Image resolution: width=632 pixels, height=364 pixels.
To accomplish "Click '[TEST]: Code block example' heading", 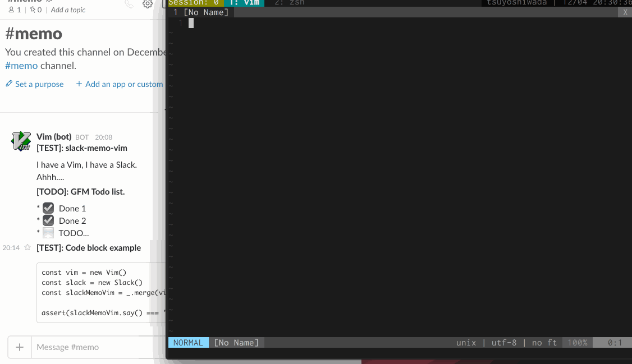I will (89, 248).
